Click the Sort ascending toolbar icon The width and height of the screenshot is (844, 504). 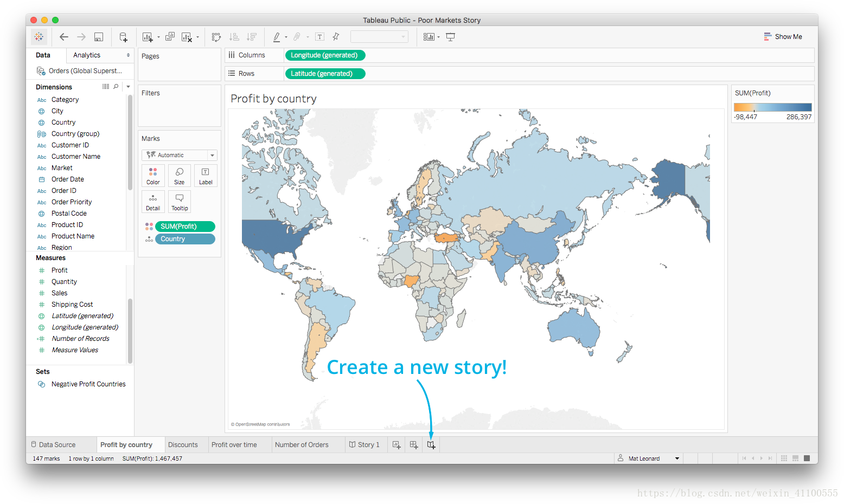tap(234, 37)
